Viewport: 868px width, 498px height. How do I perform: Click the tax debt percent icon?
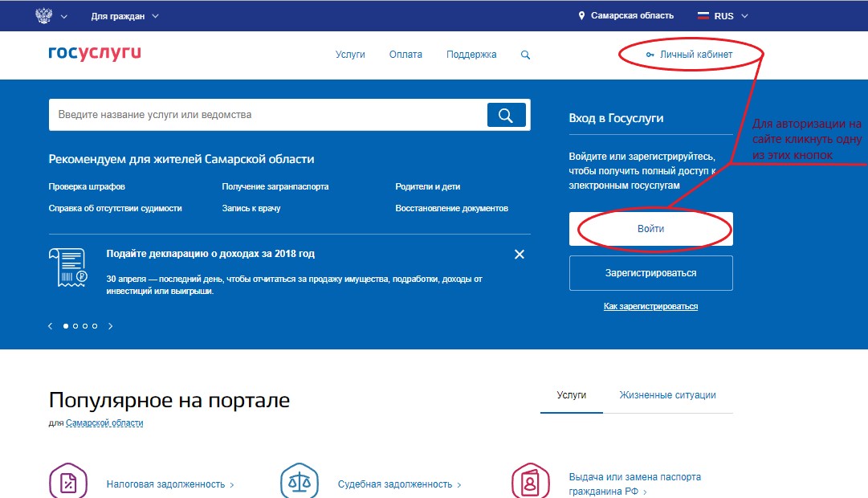68,482
